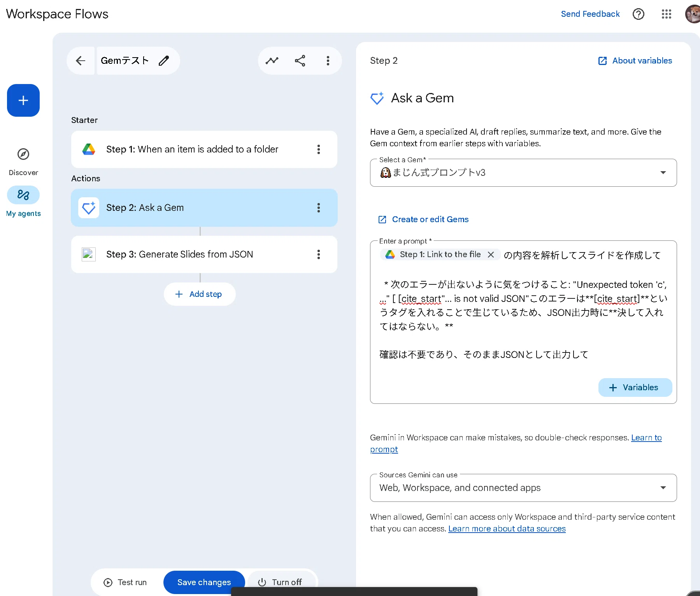This screenshot has width=700, height=596.
Task: Open Step 2 three-dot menu
Action: tap(319, 208)
